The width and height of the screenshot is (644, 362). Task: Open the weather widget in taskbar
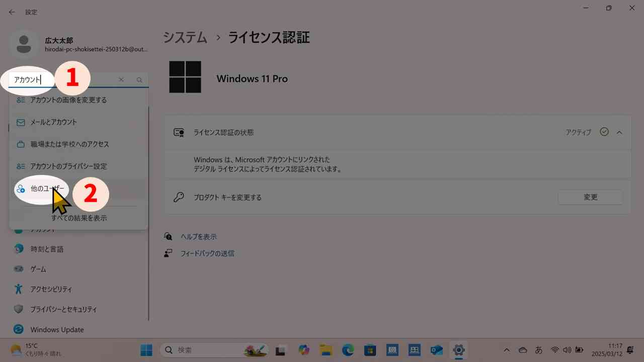click(35, 349)
